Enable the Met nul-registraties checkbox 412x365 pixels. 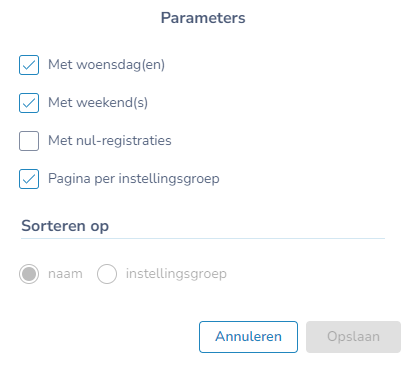[29, 141]
